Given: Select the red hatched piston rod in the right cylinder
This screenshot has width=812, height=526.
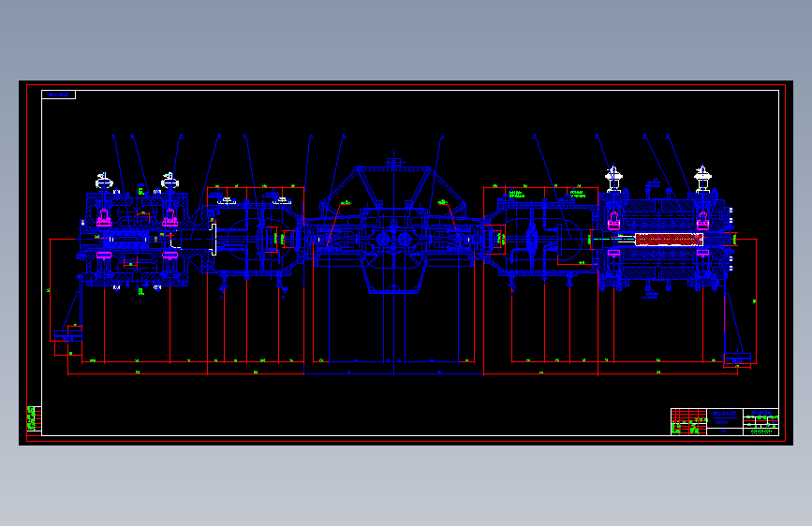Looking at the screenshot, I should (x=669, y=240).
